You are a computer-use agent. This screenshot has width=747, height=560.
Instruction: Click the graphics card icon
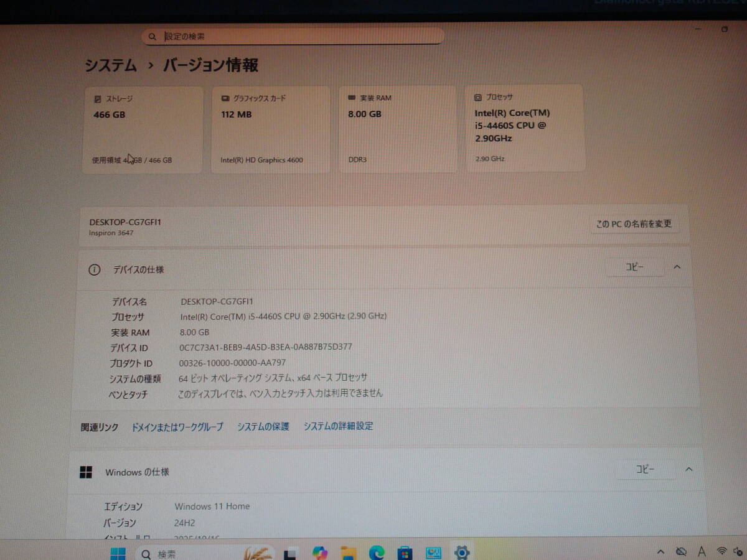tap(225, 98)
